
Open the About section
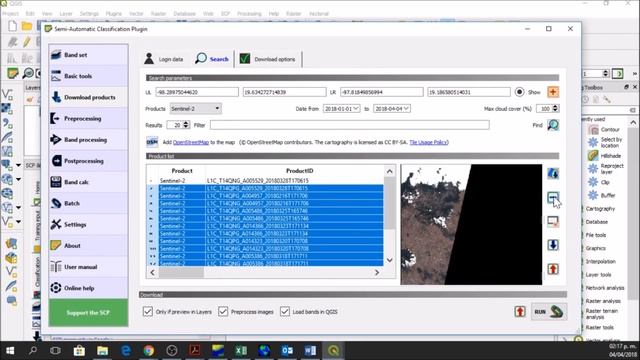pos(88,246)
